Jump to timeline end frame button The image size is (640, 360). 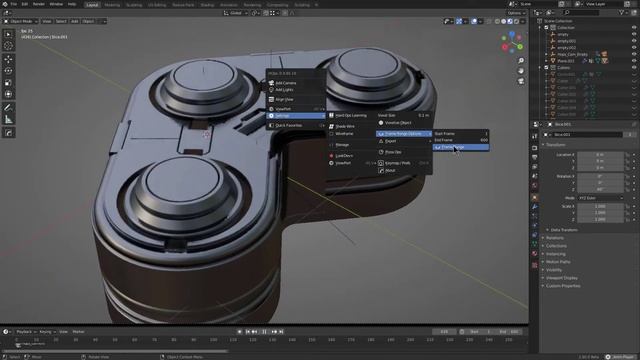point(281,332)
